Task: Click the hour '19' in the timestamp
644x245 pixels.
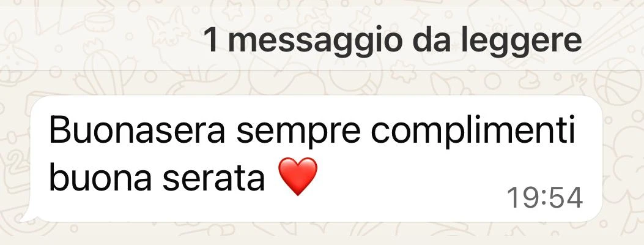Action: (522, 198)
